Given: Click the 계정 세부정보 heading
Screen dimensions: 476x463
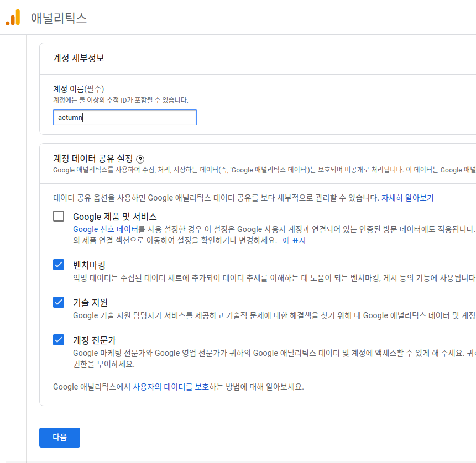Looking at the screenshot, I should [79, 58].
